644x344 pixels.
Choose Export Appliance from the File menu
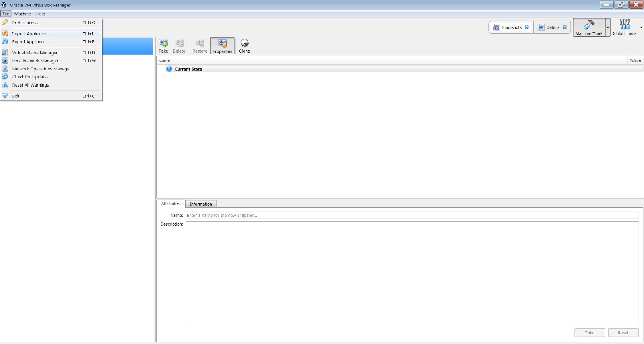click(x=31, y=42)
